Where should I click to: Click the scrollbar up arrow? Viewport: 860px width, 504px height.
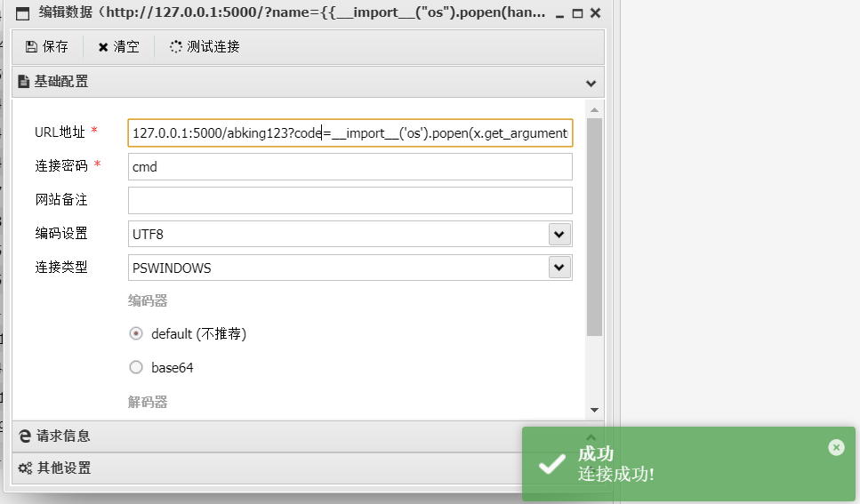595,110
